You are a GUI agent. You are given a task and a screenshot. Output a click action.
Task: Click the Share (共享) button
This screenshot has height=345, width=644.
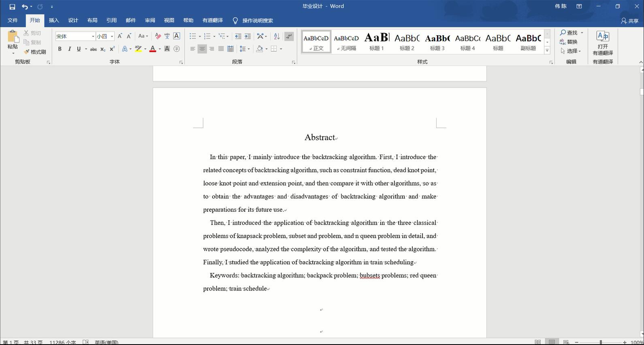(x=630, y=21)
